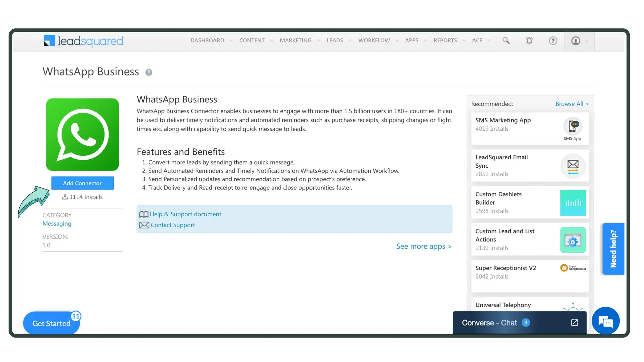
Task: Click the LeadSquared logo
Action: click(x=83, y=41)
